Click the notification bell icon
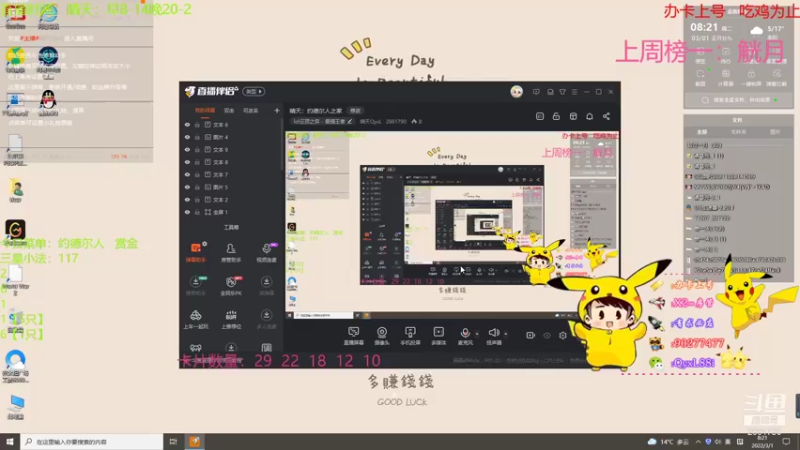Image resolution: width=800 pixels, height=450 pixels. [589, 116]
